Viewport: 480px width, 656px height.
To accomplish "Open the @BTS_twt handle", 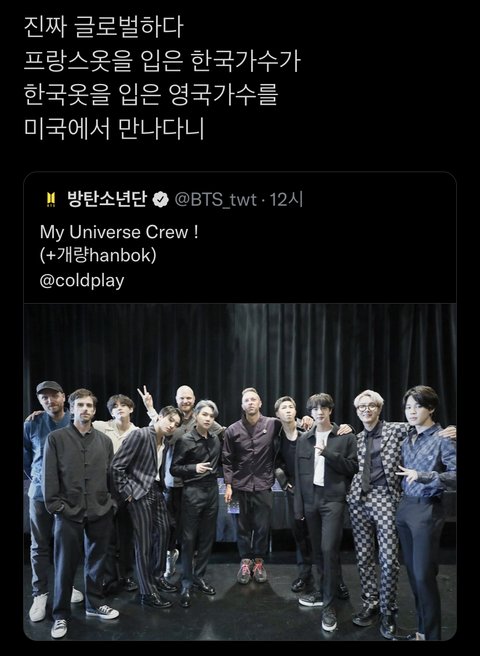I will pyautogui.click(x=215, y=200).
